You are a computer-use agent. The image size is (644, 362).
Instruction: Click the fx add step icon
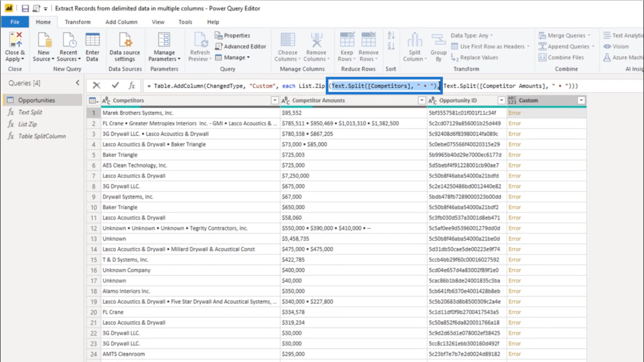point(131,85)
